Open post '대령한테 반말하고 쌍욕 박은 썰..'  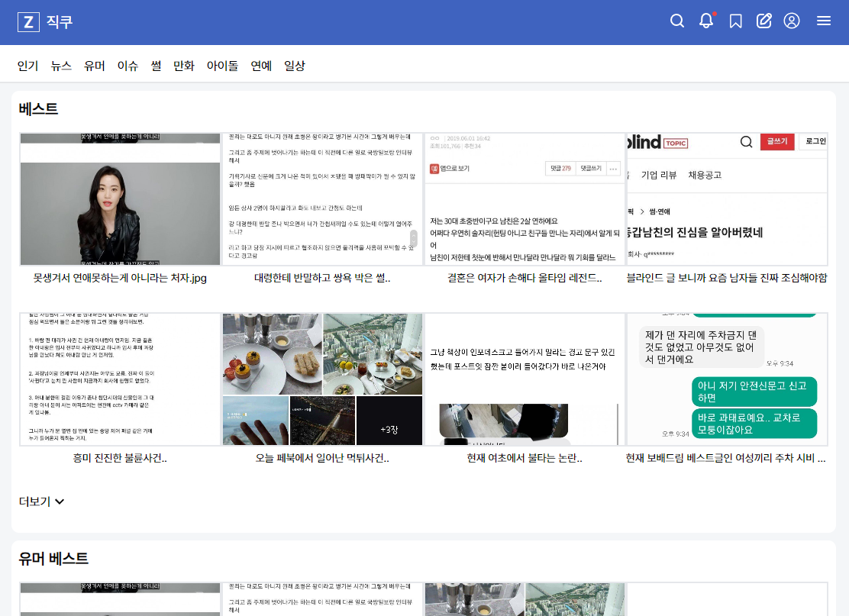[322, 278]
